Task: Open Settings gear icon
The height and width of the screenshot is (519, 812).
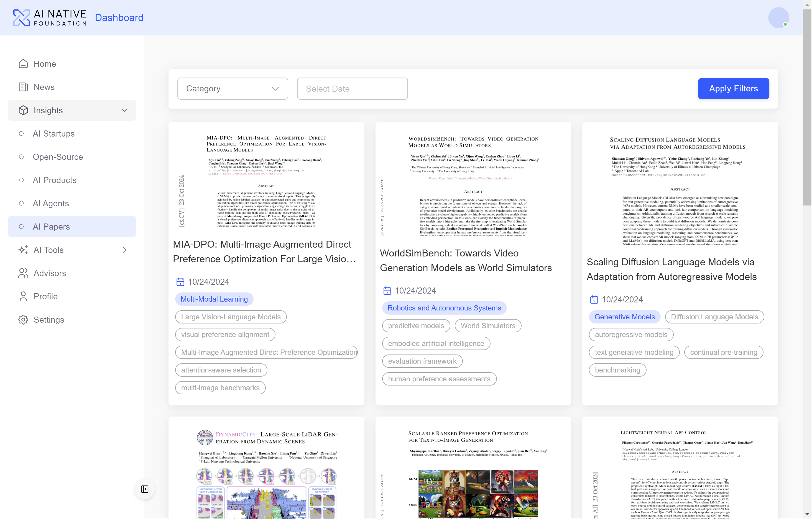Action: pos(23,320)
